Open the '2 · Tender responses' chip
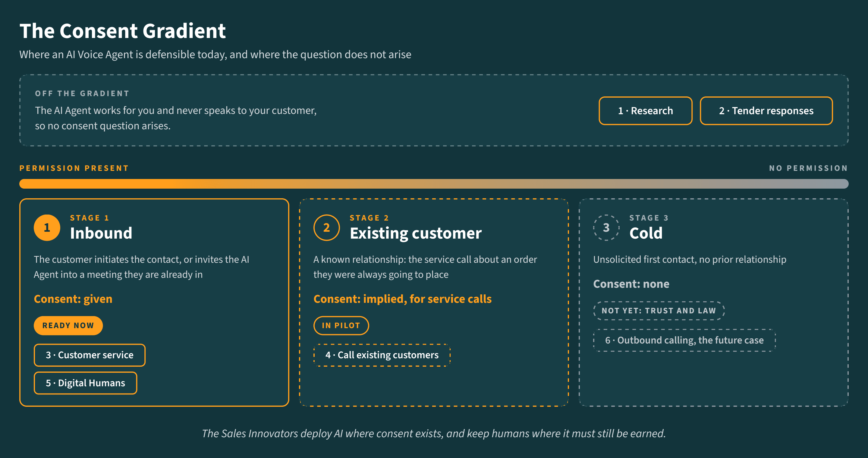 [766, 111]
